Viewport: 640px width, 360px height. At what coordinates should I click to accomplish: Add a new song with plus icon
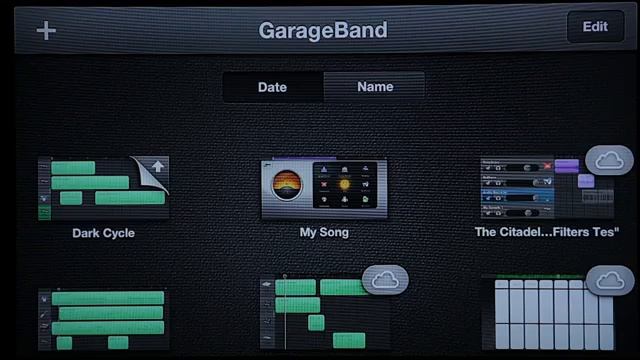point(46,31)
